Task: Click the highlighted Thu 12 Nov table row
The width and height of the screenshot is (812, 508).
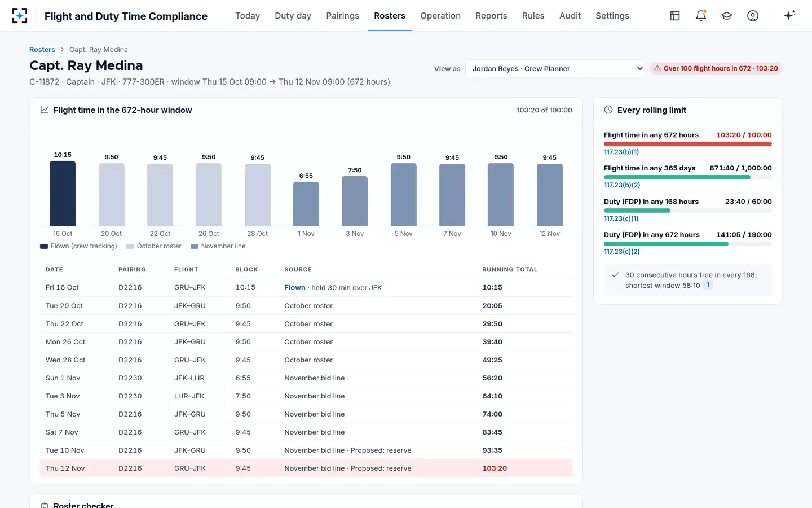Action: [306, 468]
